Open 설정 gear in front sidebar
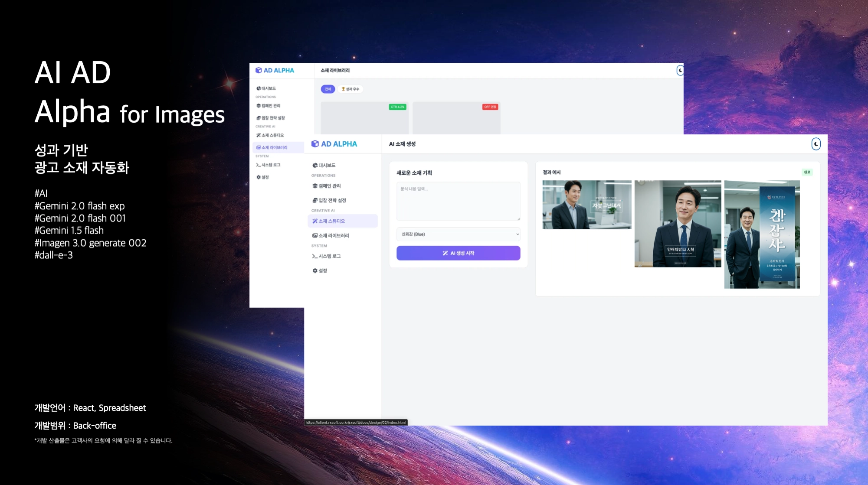The height and width of the screenshot is (485, 868). (x=322, y=270)
